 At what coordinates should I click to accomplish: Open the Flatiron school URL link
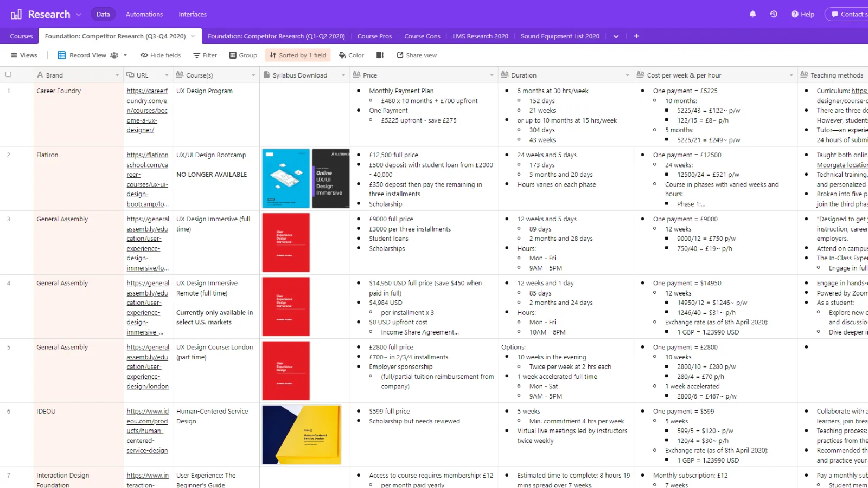tap(148, 179)
